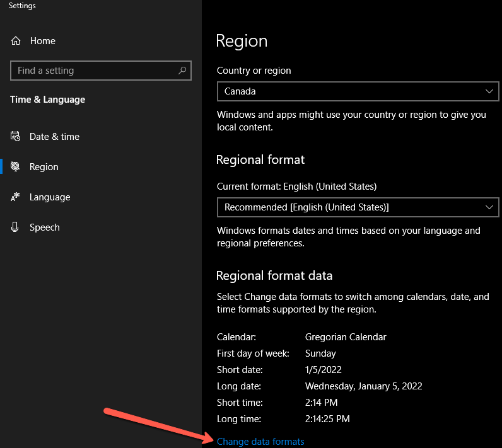Select the Region label in the sidebar
502x448 pixels.
(44, 167)
